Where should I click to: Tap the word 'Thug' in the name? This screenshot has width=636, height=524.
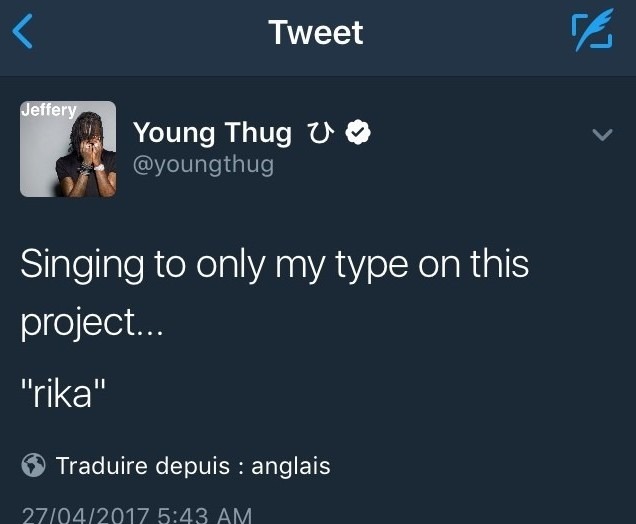pyautogui.click(x=259, y=132)
